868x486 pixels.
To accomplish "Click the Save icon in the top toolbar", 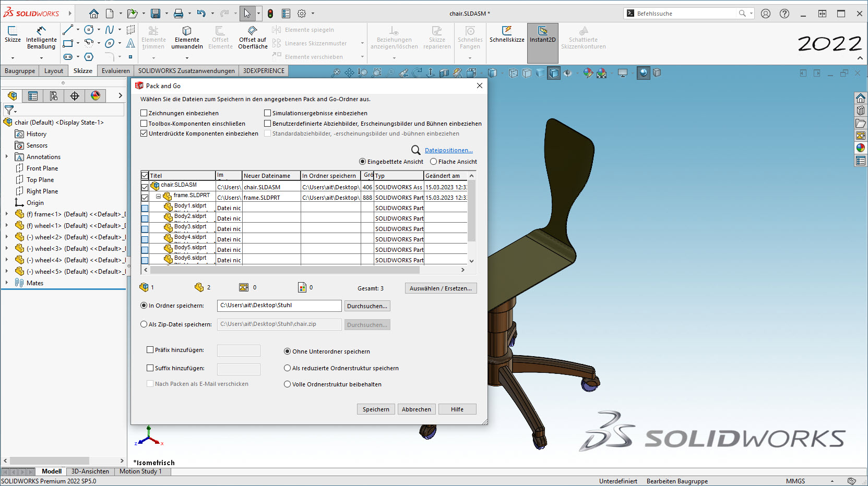I will point(156,14).
